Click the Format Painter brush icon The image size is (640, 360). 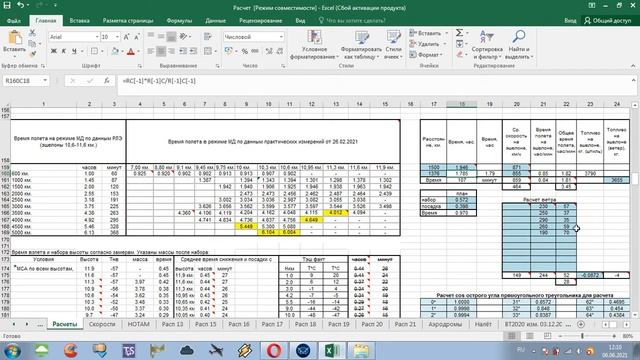click(x=32, y=54)
